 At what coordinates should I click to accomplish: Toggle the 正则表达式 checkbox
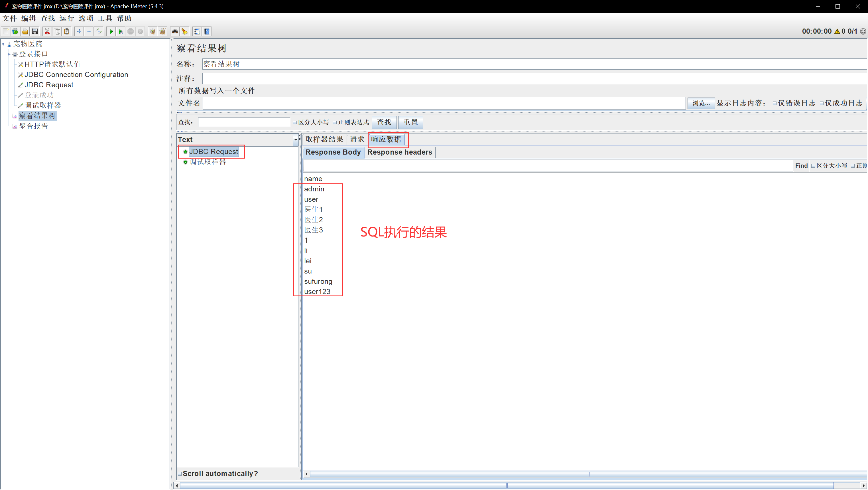click(x=335, y=122)
